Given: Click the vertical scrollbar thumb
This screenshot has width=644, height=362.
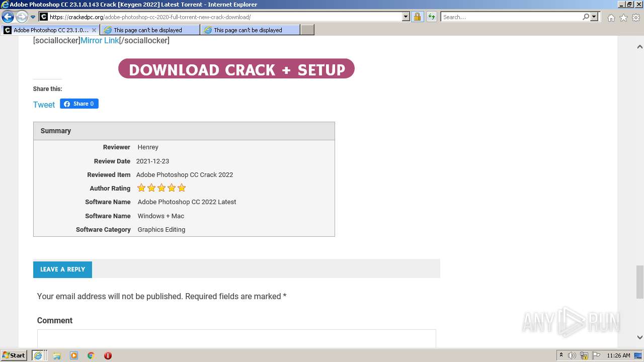Looking at the screenshot, I should (x=639, y=282).
